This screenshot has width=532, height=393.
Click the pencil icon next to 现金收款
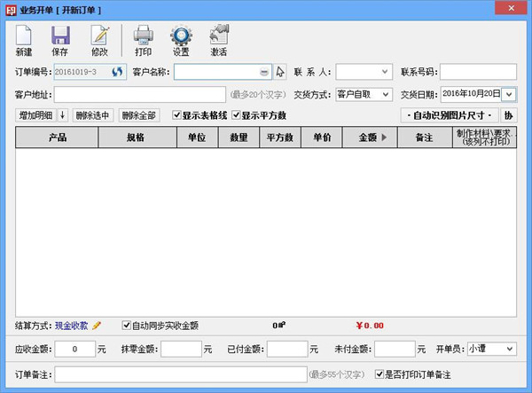[98, 326]
